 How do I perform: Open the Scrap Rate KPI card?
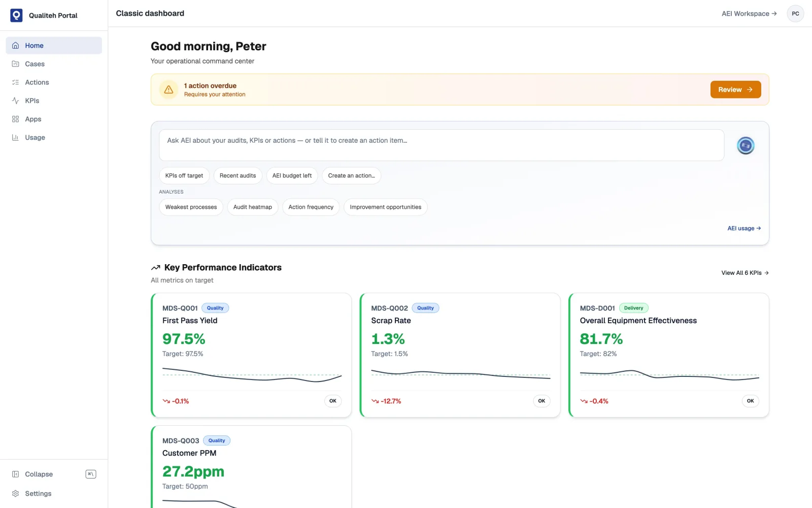click(460, 355)
